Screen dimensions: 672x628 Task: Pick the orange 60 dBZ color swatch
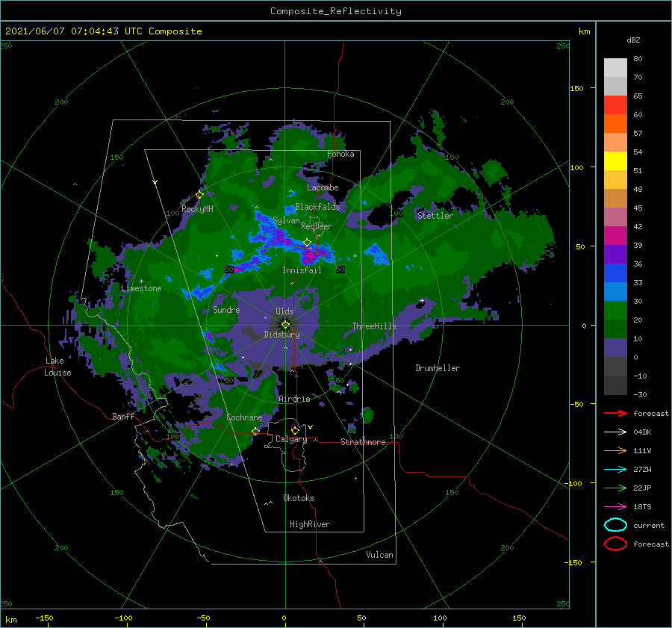[x=615, y=123]
